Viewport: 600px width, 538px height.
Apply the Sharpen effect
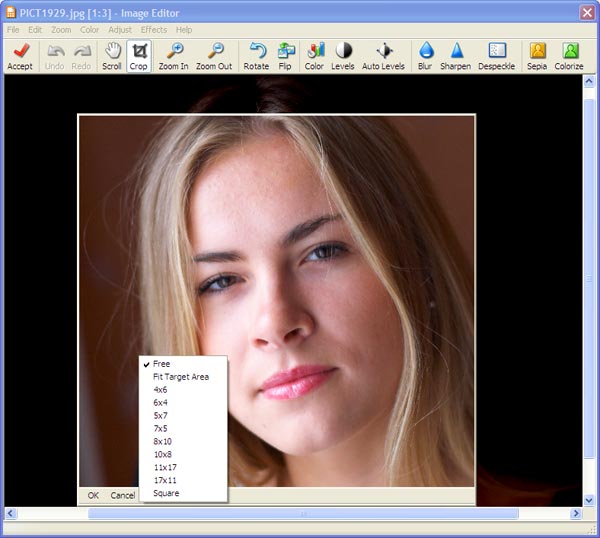click(x=456, y=57)
